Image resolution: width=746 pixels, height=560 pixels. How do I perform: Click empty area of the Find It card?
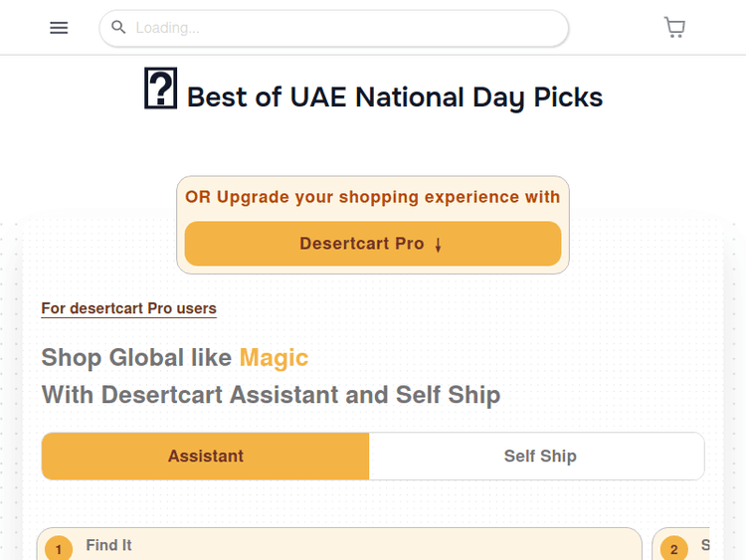pyautogui.click(x=398, y=545)
